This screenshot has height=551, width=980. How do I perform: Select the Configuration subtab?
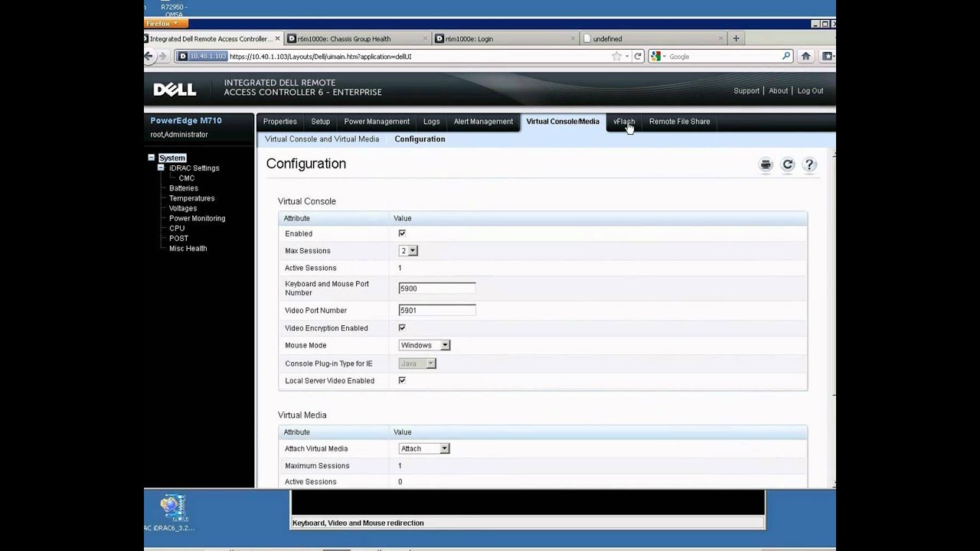coord(420,139)
